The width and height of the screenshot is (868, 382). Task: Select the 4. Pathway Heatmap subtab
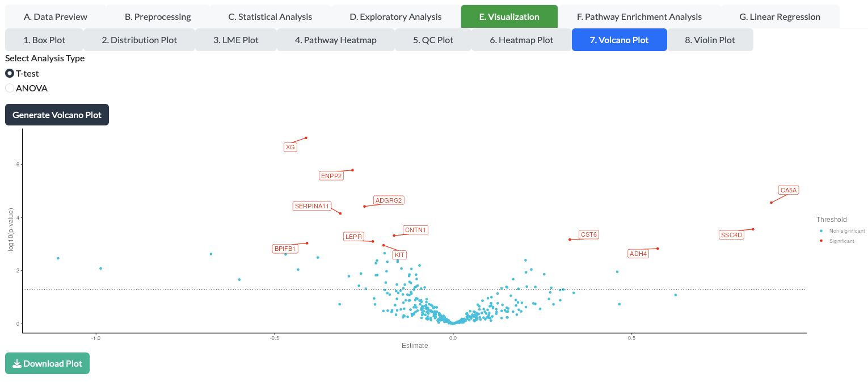(336, 40)
